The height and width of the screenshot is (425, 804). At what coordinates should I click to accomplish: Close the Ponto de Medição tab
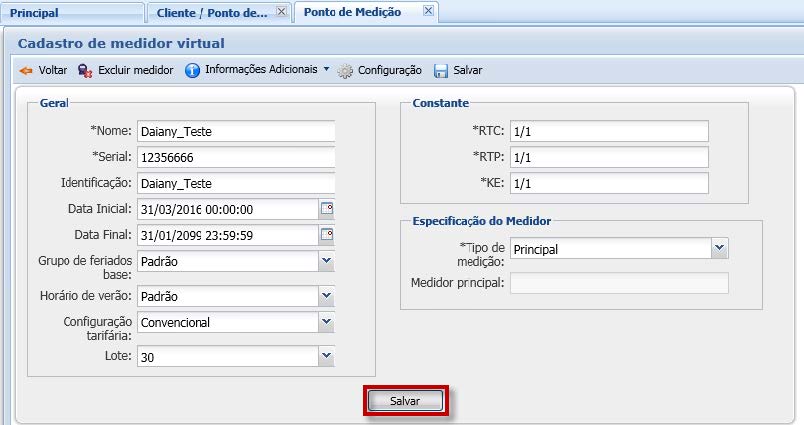(x=428, y=11)
